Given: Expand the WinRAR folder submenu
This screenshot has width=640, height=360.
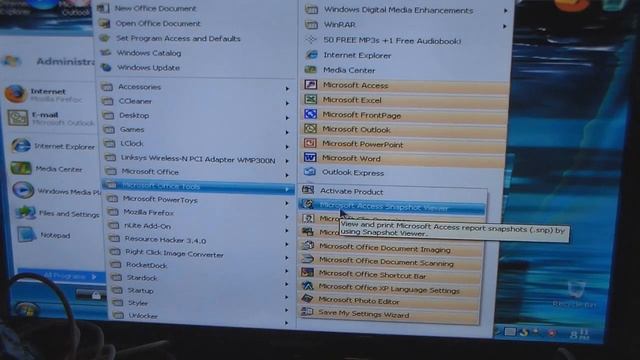Looking at the screenshot, I should coord(407,25).
